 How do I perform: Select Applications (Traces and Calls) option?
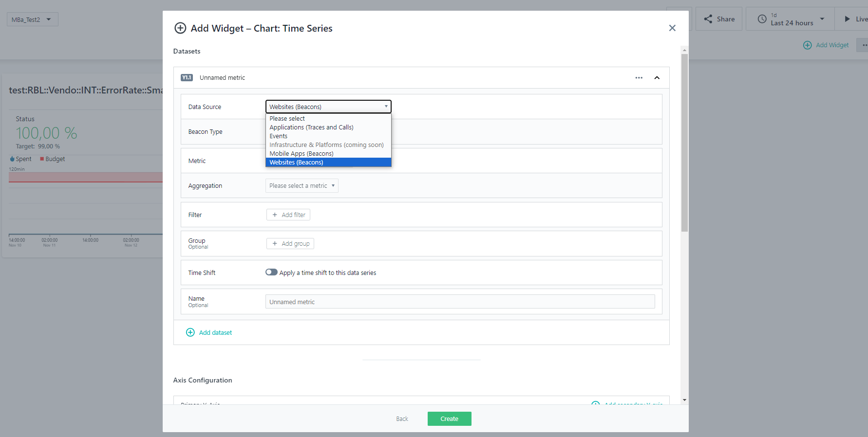click(311, 127)
